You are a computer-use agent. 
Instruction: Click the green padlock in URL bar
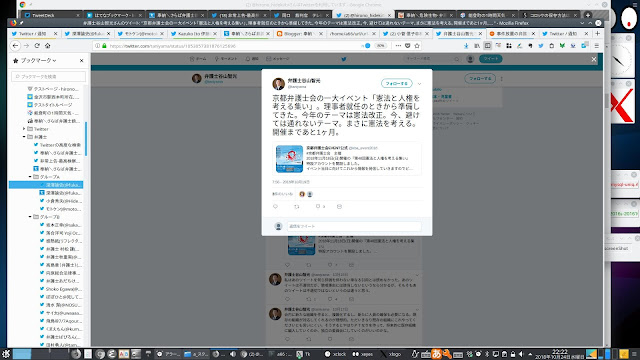tap(104, 46)
